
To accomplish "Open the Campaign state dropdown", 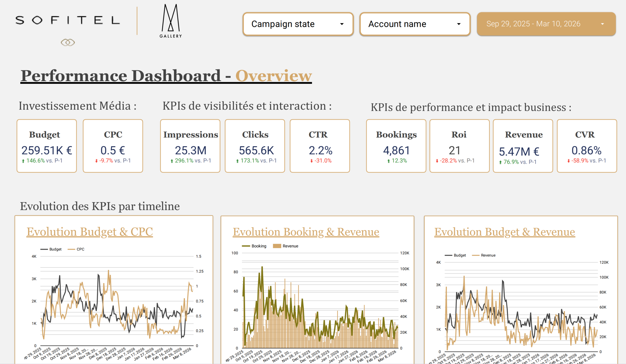I will click(298, 24).
